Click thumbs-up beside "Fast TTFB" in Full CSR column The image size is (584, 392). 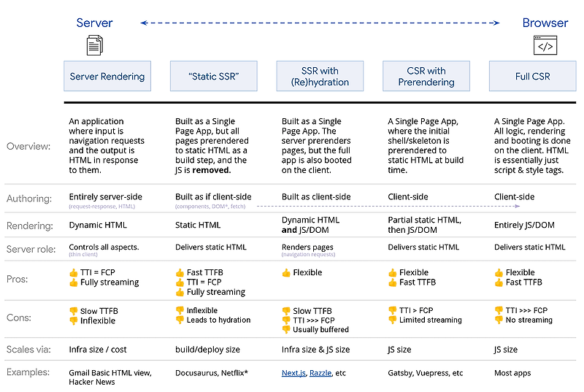[x=500, y=282]
